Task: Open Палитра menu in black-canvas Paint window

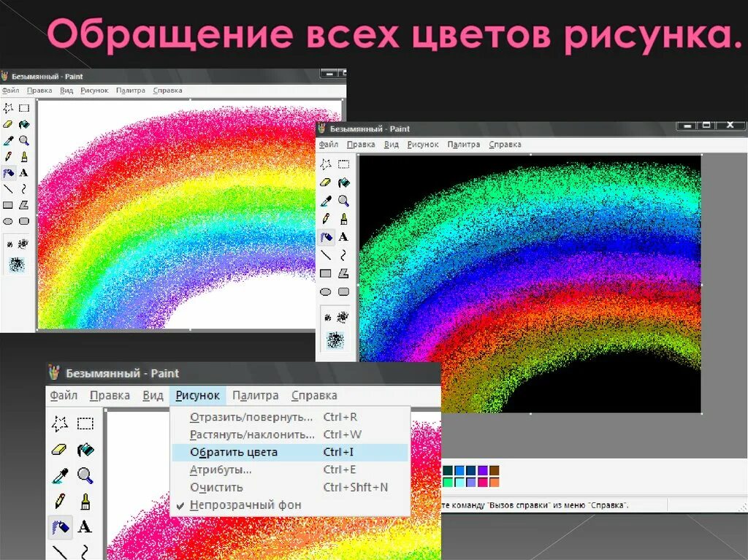Action: 464,144
